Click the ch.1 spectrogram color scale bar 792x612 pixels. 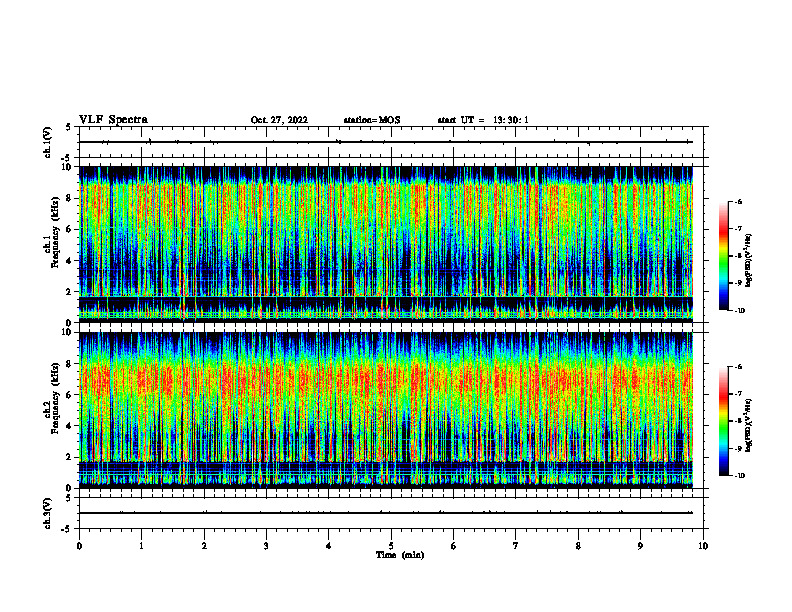coord(724,256)
